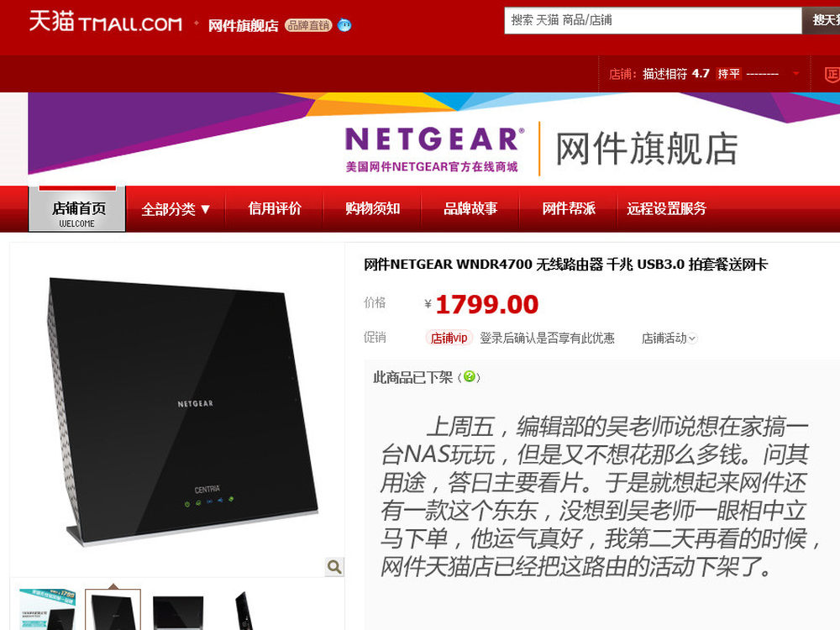
Task: Go to 信用评价 menu item
Action: (275, 208)
